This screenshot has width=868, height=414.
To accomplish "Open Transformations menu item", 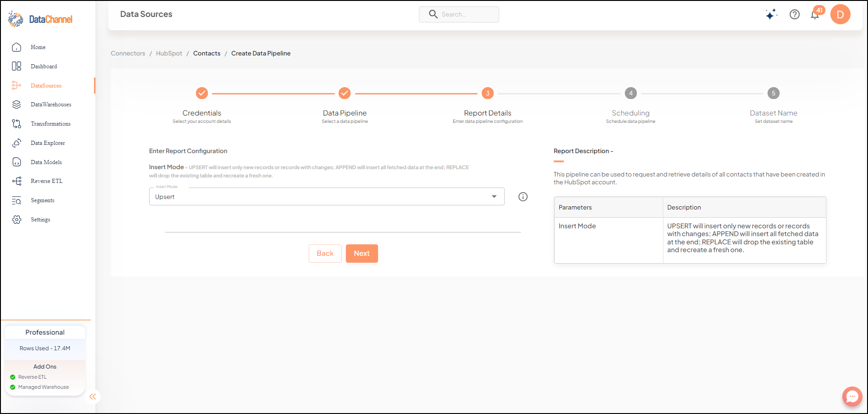I will (50, 124).
